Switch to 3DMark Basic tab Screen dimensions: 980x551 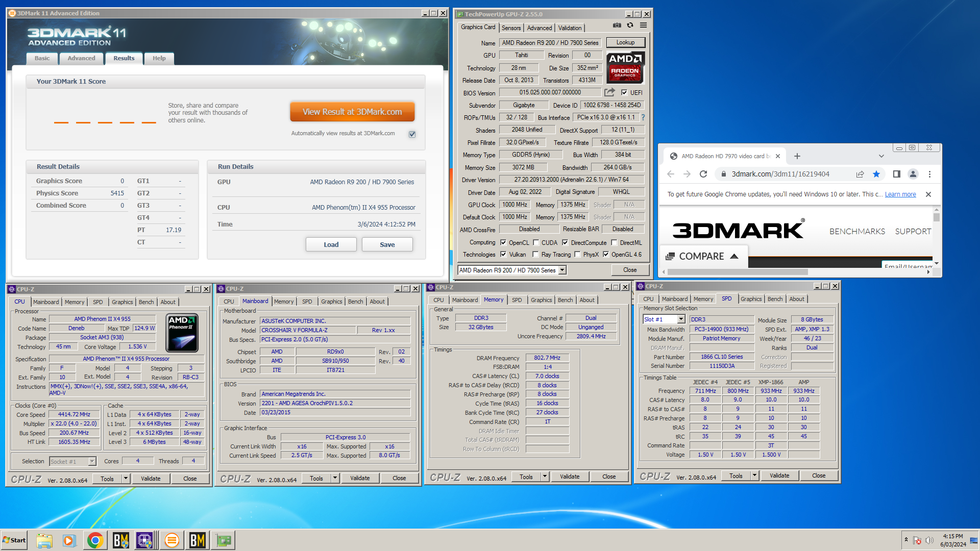(42, 58)
